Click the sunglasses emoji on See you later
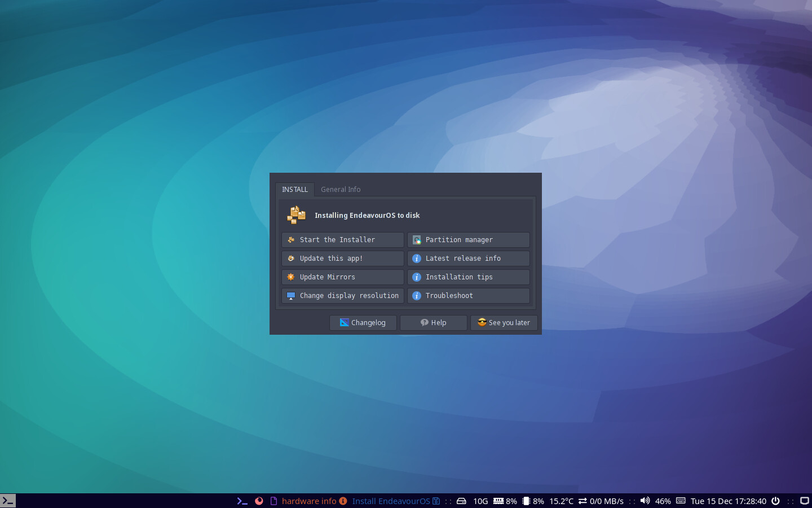 click(x=482, y=322)
